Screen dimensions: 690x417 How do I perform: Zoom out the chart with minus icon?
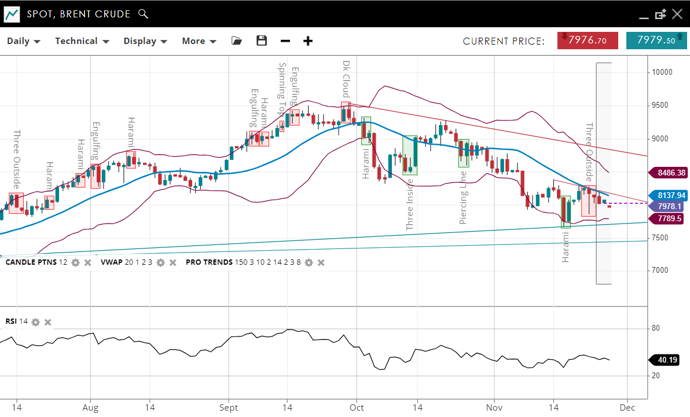(x=285, y=41)
